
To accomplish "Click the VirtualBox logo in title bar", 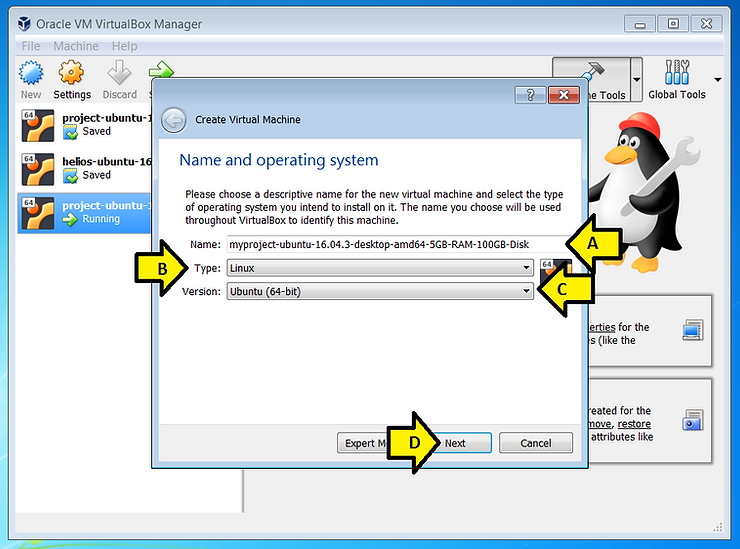I will point(24,24).
